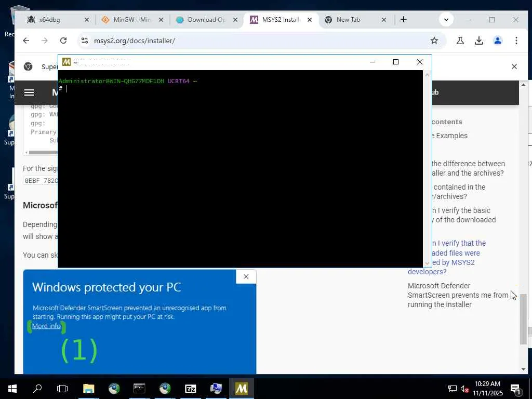Bookmark this page with the star icon
Image resolution: width=532 pixels, height=399 pixels.
point(434,41)
